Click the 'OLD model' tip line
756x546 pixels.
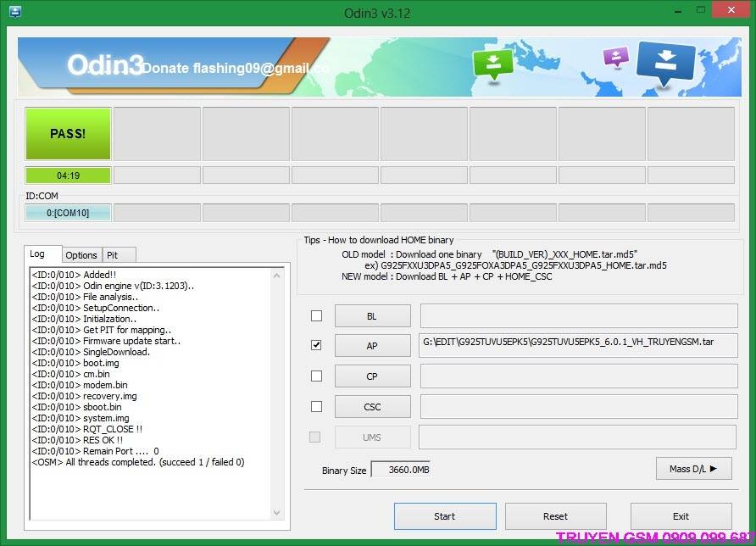[x=489, y=254]
